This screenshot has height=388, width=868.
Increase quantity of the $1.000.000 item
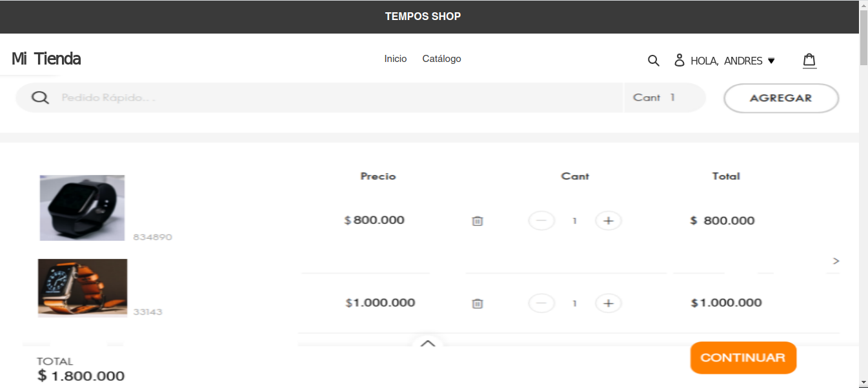click(x=608, y=303)
